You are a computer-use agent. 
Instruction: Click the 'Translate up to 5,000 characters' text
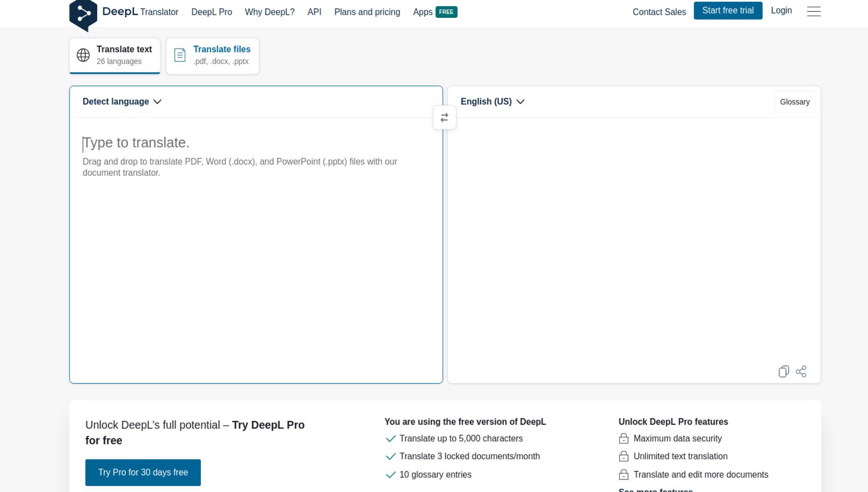click(x=461, y=439)
